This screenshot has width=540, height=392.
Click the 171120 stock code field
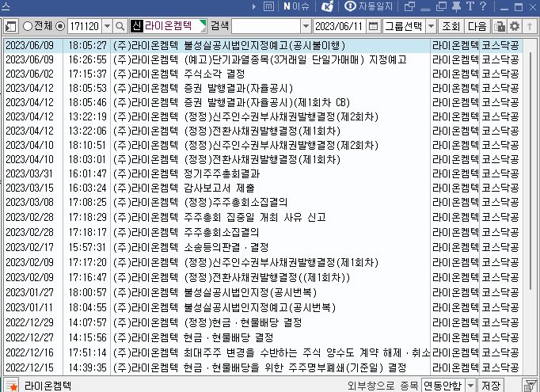tap(85, 26)
